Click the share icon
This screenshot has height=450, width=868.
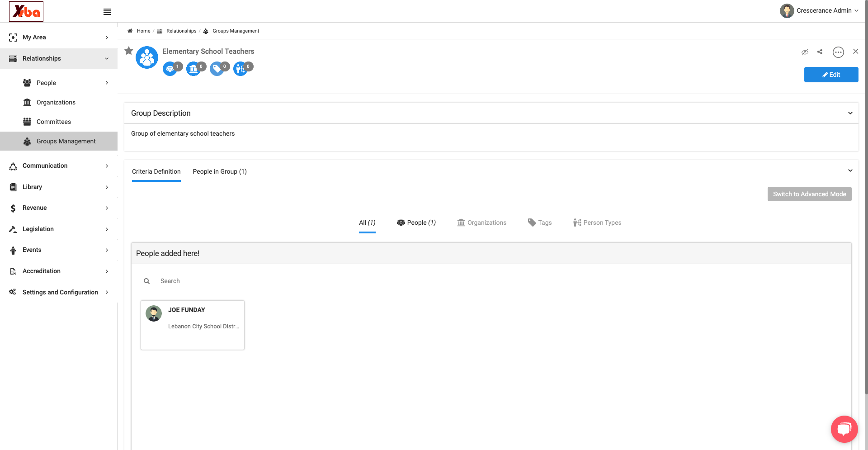click(820, 52)
